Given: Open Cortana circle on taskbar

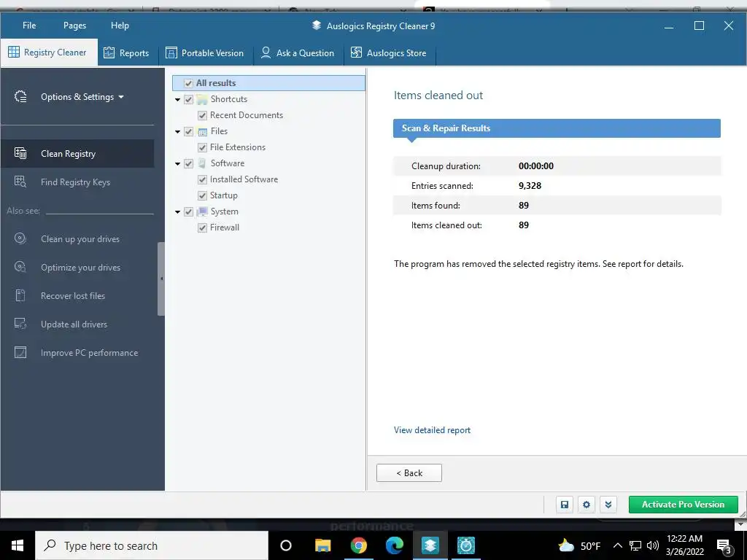Looking at the screenshot, I should pyautogui.click(x=286, y=545).
